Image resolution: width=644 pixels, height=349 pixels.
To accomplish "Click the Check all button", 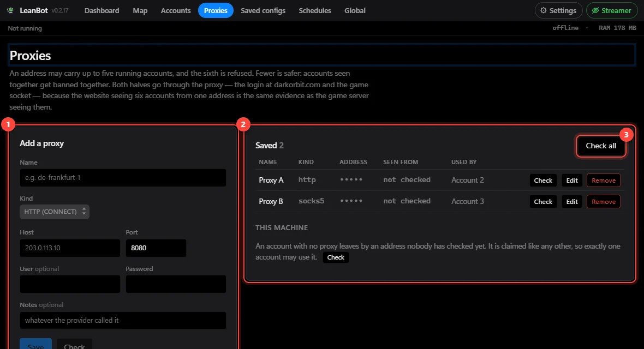I will point(601,146).
